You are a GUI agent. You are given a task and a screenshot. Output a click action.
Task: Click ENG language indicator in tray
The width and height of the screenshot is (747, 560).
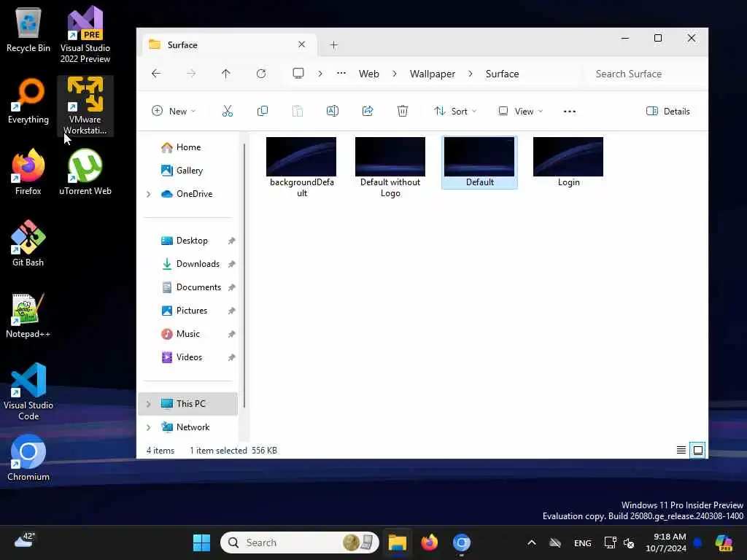point(582,542)
